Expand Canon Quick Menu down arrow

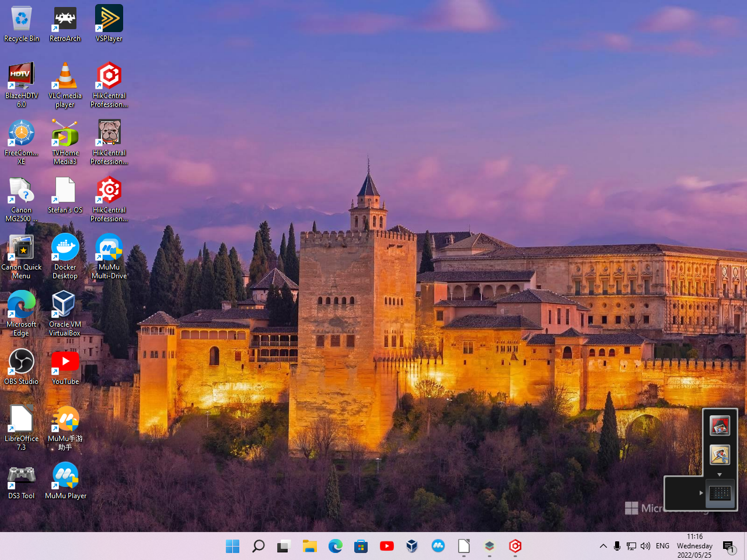[x=720, y=475]
